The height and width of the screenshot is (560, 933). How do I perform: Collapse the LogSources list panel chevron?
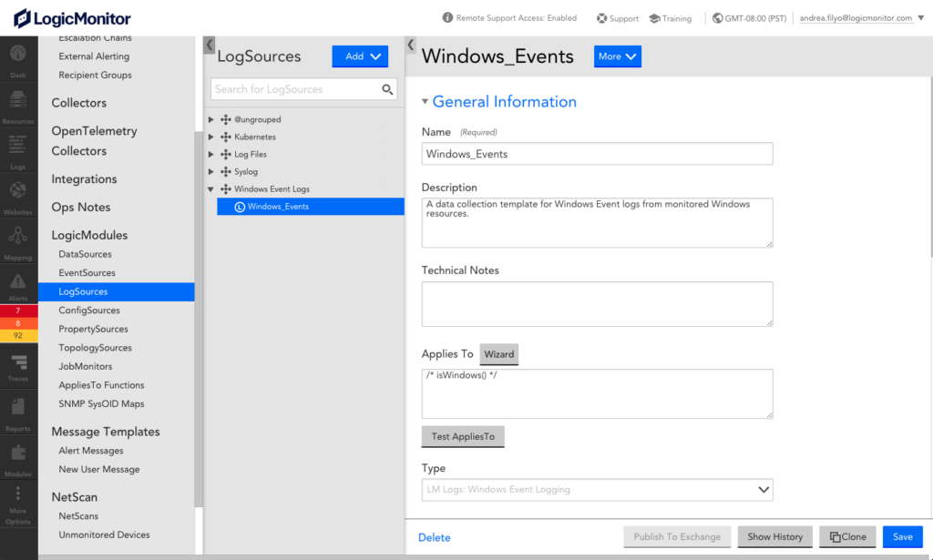coord(411,45)
